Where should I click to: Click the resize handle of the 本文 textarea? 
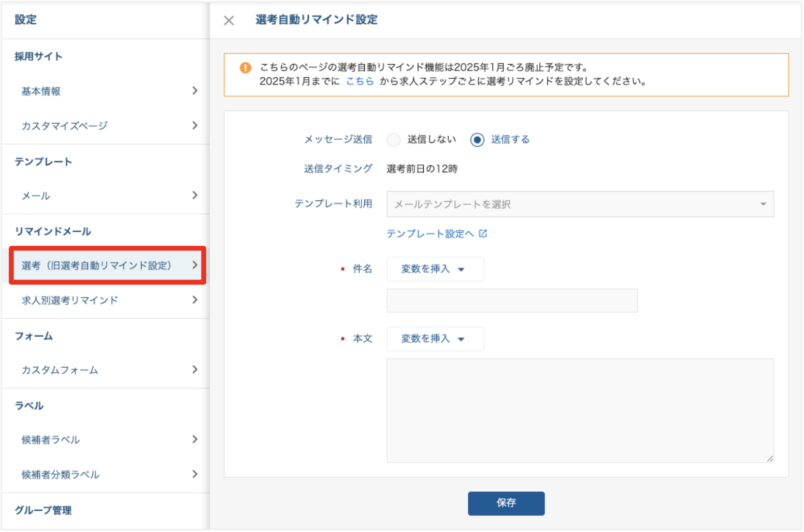[x=770, y=459]
